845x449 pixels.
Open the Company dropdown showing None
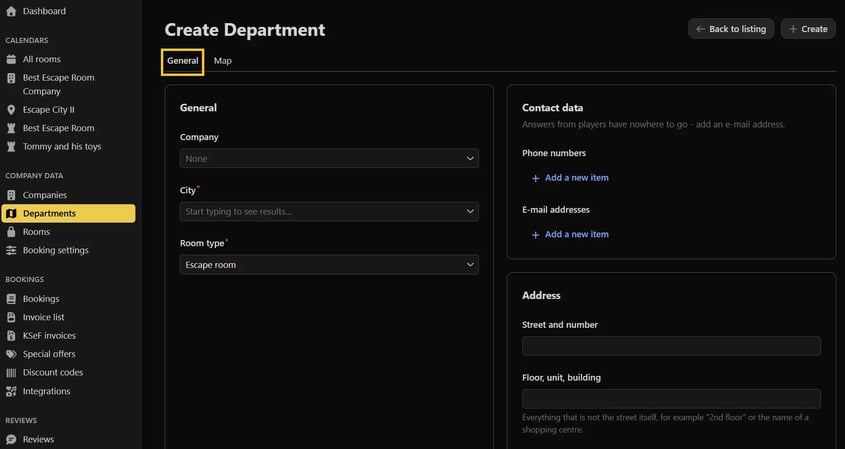[329, 158]
